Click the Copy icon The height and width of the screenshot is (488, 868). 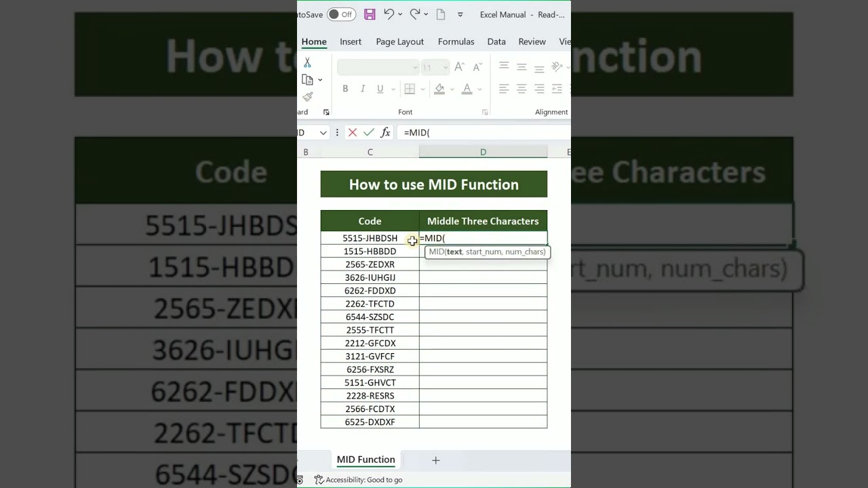pos(307,80)
